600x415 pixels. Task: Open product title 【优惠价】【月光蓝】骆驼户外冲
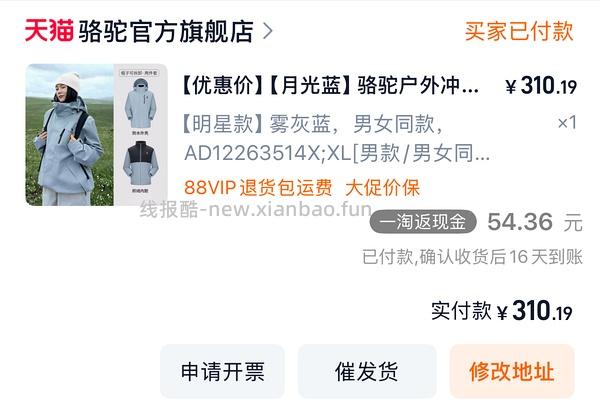[x=331, y=85]
